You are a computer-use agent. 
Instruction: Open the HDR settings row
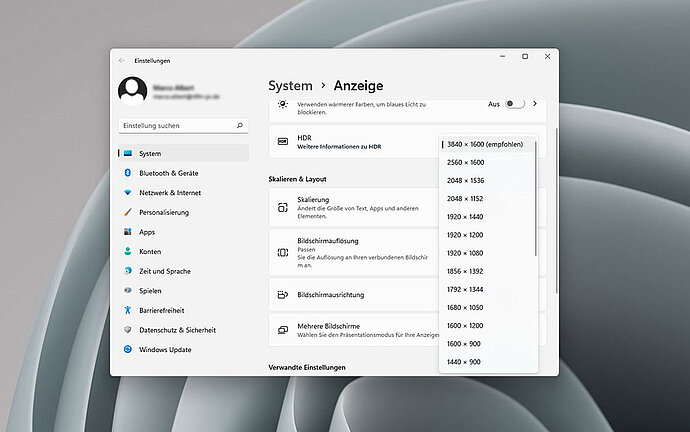click(x=407, y=142)
